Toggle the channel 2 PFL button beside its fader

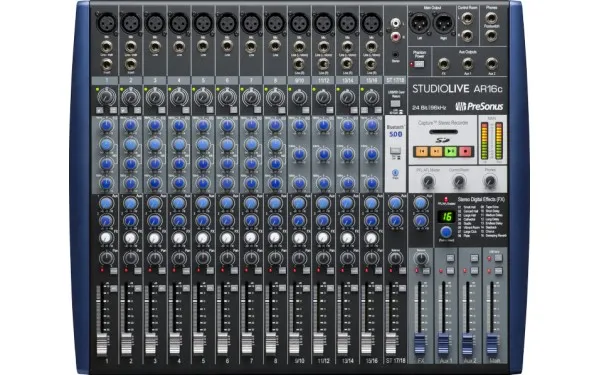pyautogui.click(x=138, y=289)
